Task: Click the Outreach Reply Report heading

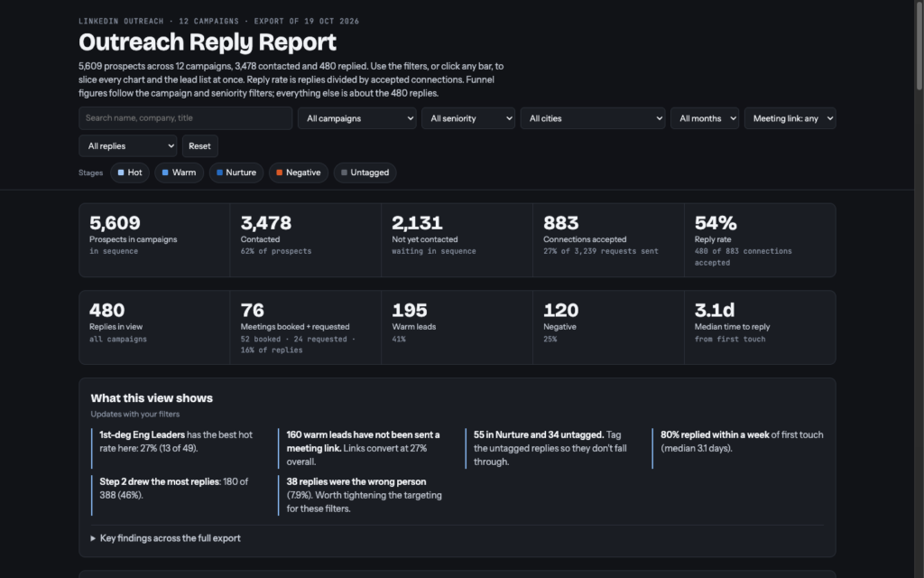Action: (208, 42)
